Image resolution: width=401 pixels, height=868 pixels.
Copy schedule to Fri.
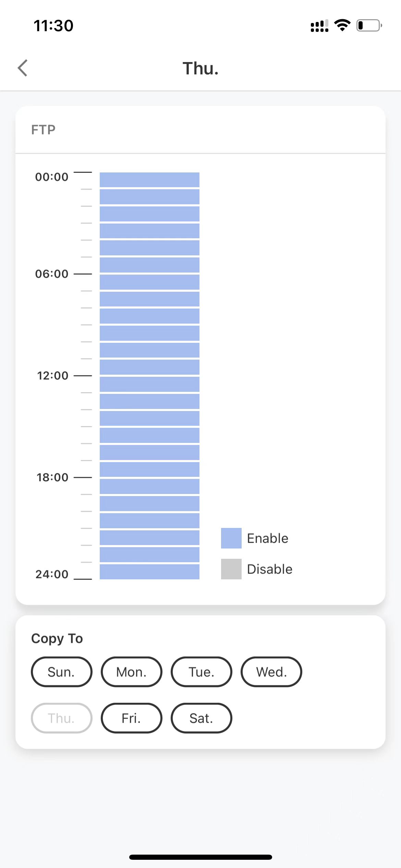tap(132, 718)
